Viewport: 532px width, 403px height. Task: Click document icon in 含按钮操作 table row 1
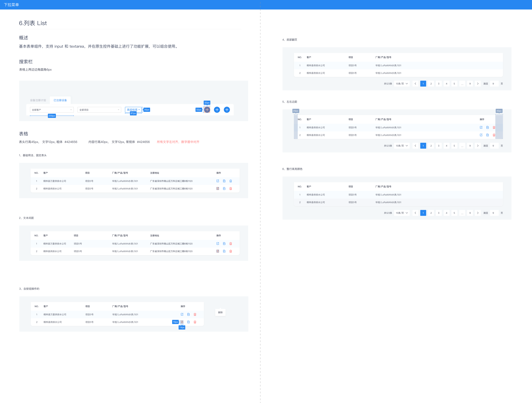(x=189, y=314)
